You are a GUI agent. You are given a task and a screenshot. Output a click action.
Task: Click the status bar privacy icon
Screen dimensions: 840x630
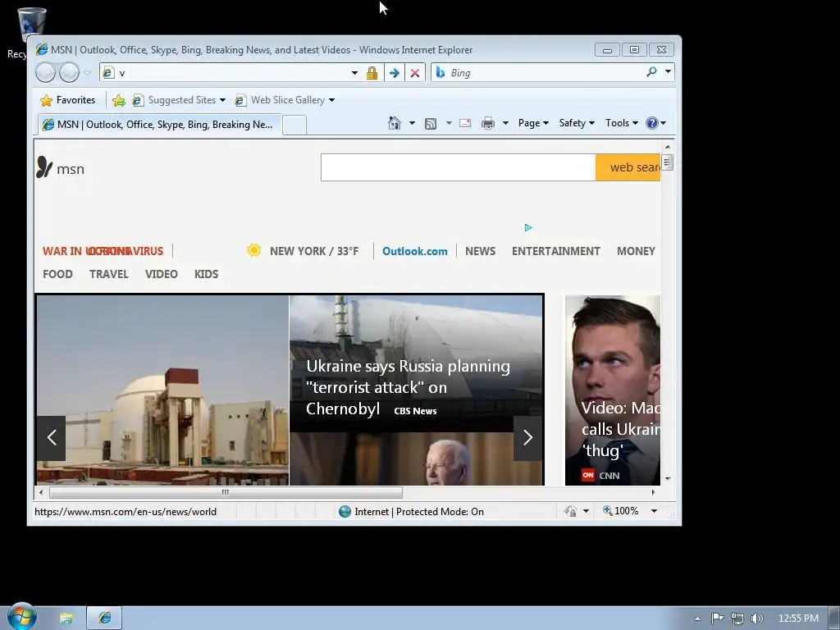tap(570, 512)
